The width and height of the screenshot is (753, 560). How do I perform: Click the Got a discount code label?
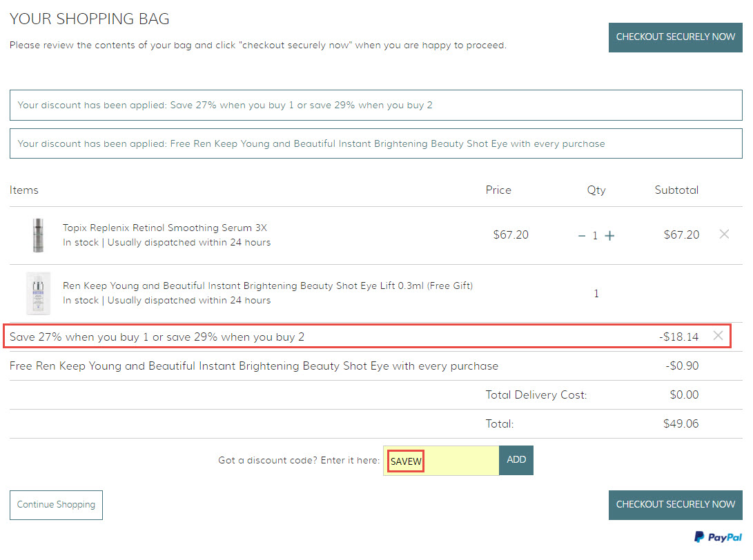(299, 460)
